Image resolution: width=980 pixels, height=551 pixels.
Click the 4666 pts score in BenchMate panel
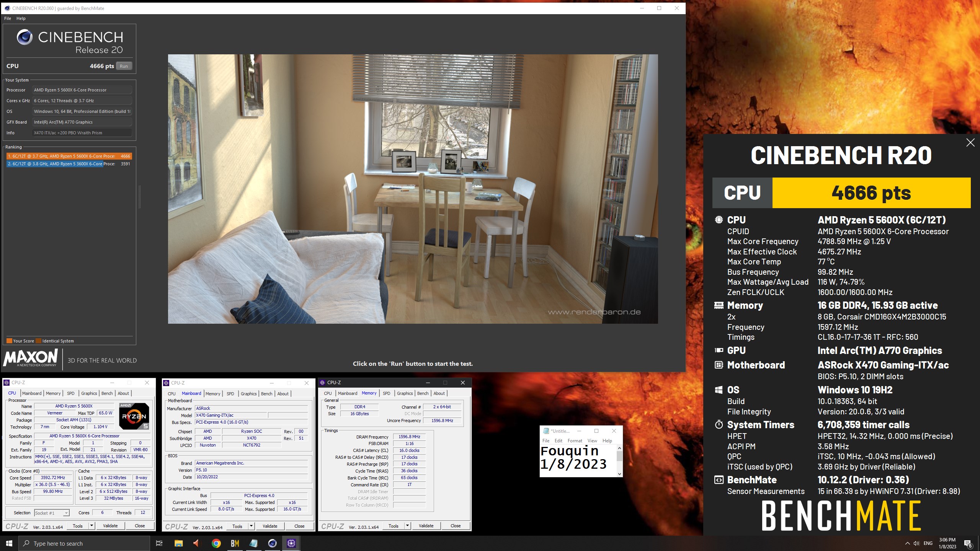click(x=871, y=193)
